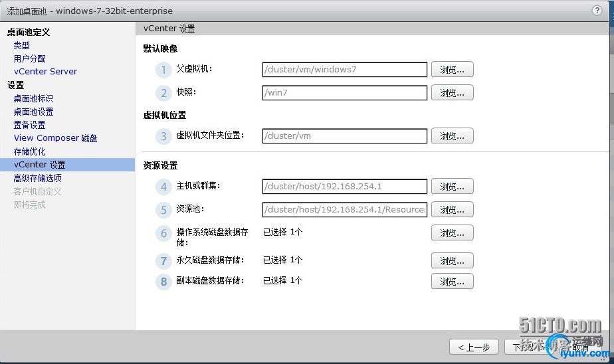Click the 桌面池定义 sidebar heading

coord(29,32)
